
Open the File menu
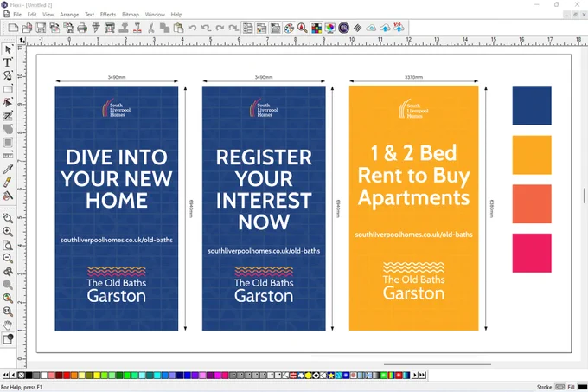(x=17, y=14)
